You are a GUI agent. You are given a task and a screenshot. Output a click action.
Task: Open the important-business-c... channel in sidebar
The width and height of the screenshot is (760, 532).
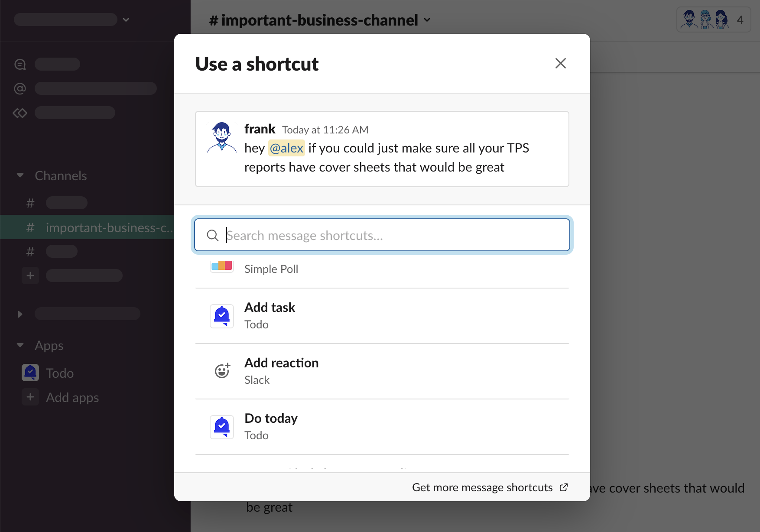(x=87, y=227)
